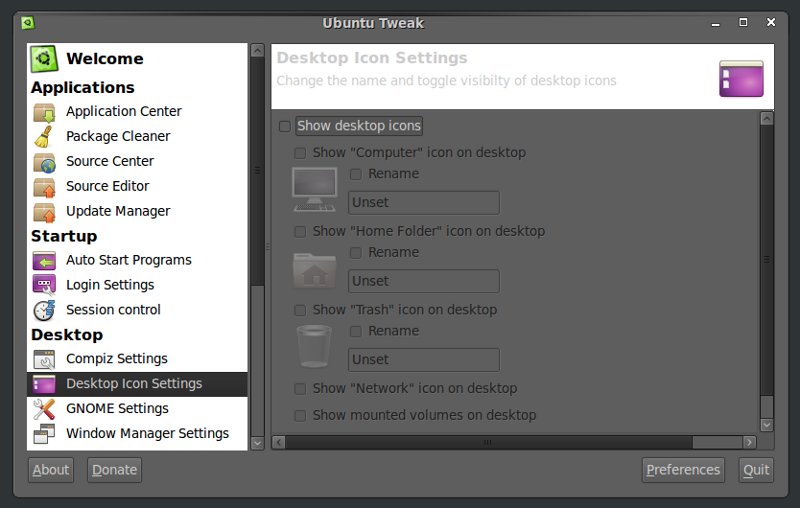Click the Donate button
Viewport: 800px width, 508px height.
point(115,470)
